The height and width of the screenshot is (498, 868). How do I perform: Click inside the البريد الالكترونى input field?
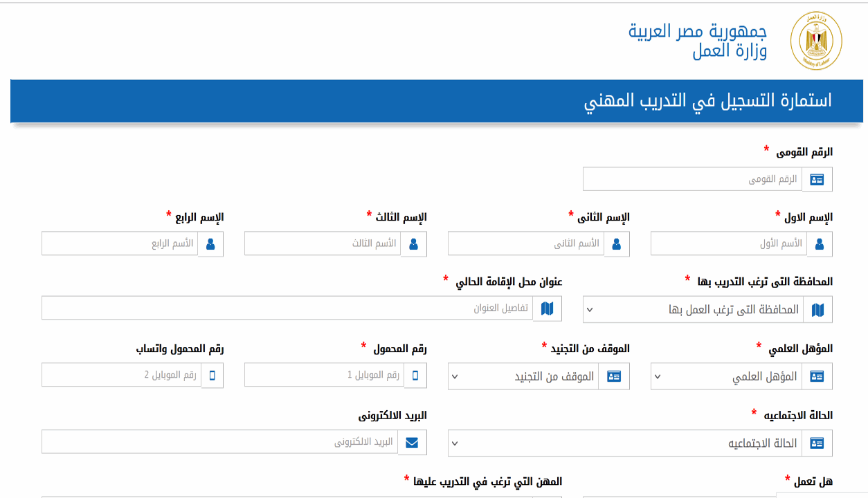pyautogui.click(x=221, y=442)
